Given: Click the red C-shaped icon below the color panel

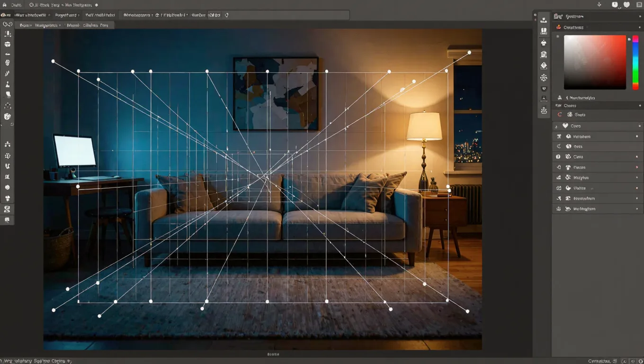Looking at the screenshot, I should (560, 115).
